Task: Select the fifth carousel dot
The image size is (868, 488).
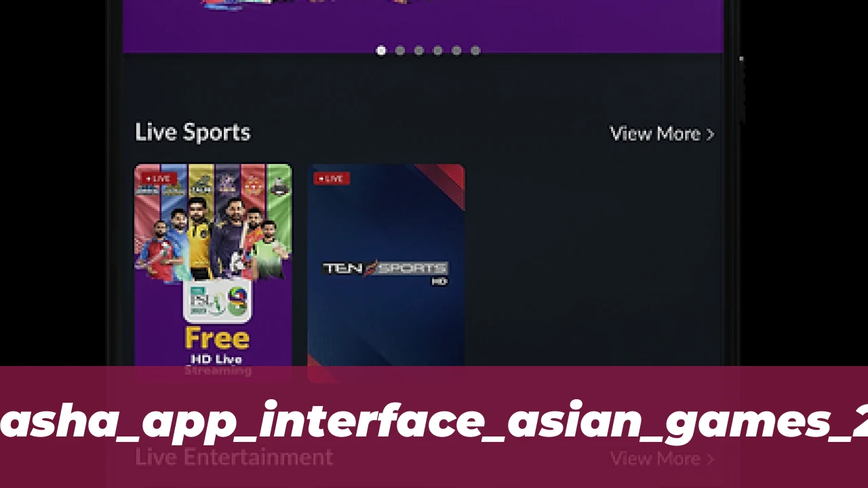Action: tap(456, 50)
